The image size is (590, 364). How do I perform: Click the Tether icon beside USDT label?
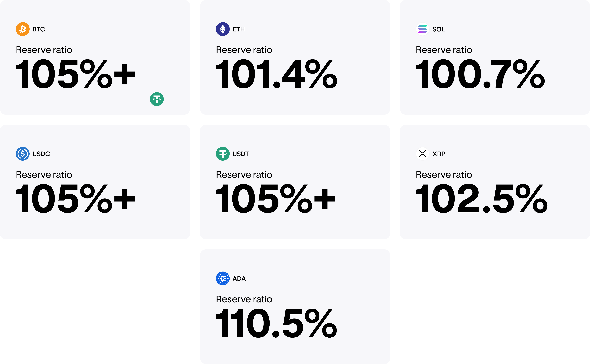tap(223, 154)
